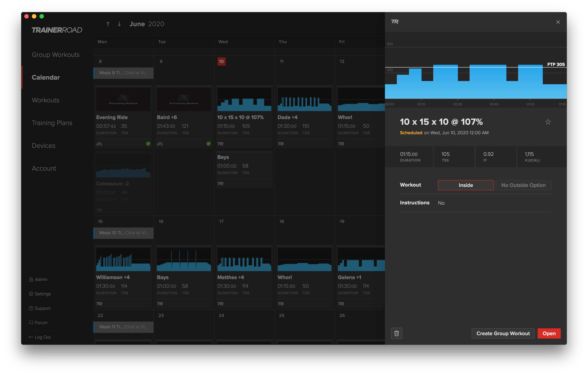This screenshot has height=375, width=588.
Task: Click the bike icon on Evening Ride
Action: tap(99, 144)
